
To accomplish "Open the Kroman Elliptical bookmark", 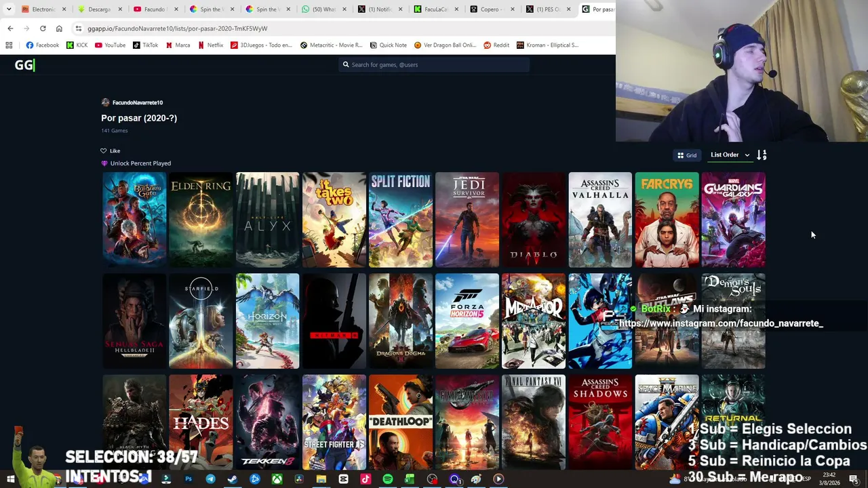I will 547,45.
